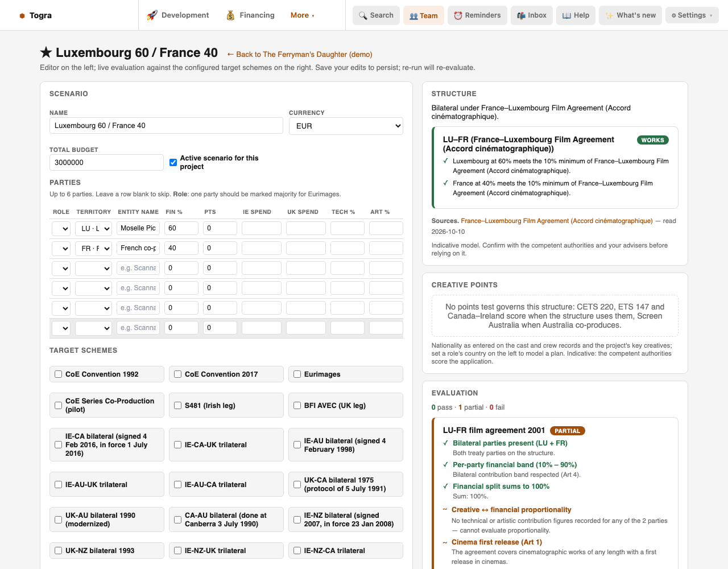Viewport: 728px width, 569px height.
Task: Select the BFI AVEC (UK leg) checkbox
Action: click(x=297, y=406)
